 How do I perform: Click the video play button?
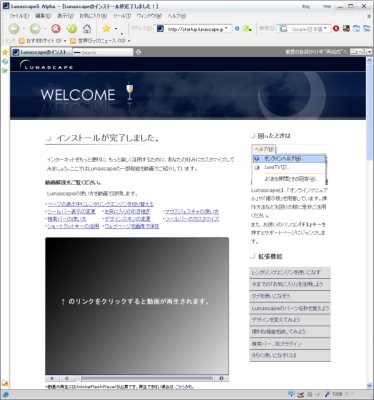pos(52,378)
